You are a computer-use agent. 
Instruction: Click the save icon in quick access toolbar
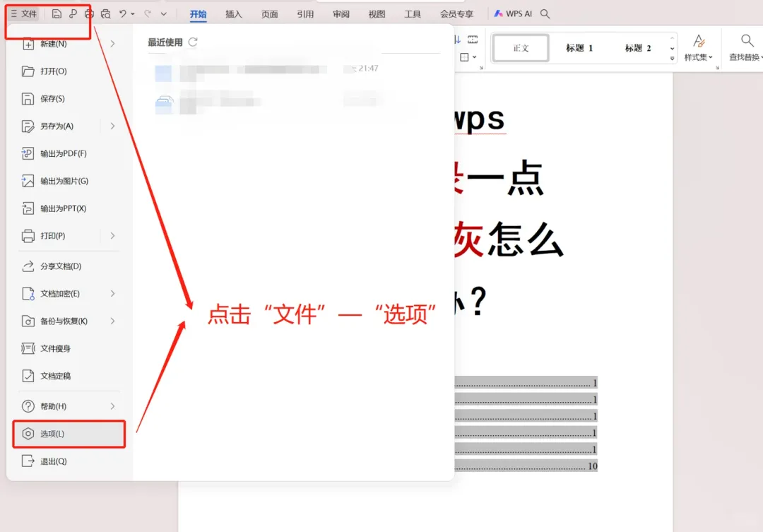(57, 13)
